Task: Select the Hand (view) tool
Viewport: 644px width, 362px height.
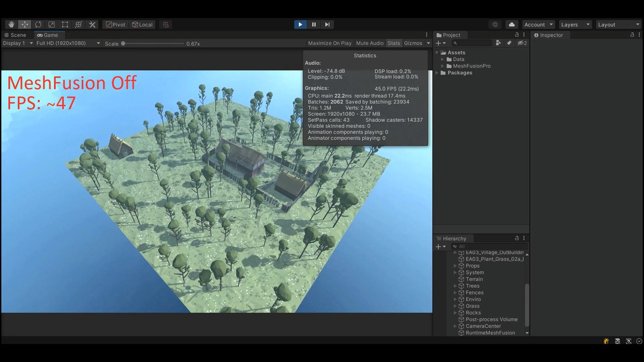Action: (11, 25)
